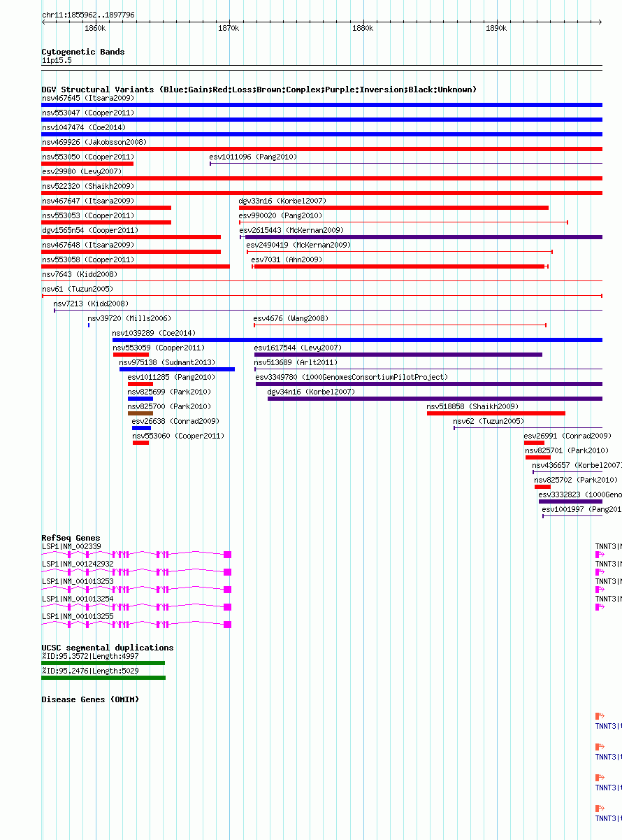Click the esv3332823 variant label

pyautogui.click(x=580, y=494)
